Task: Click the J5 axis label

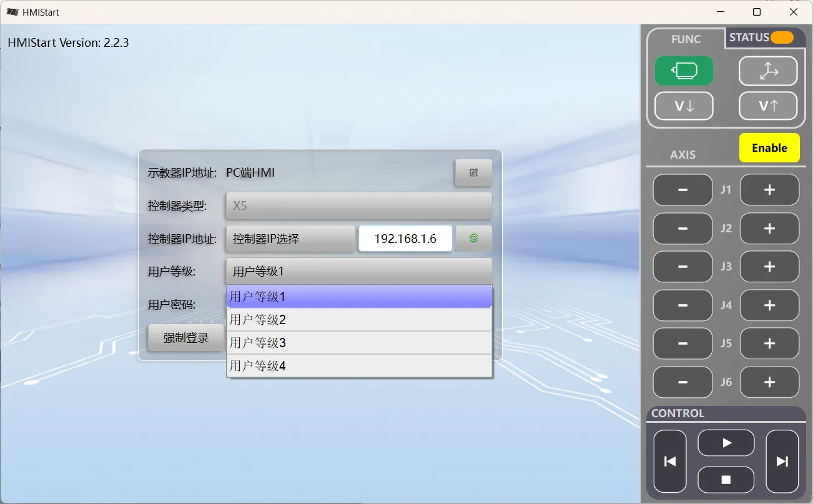Action: coord(726,343)
